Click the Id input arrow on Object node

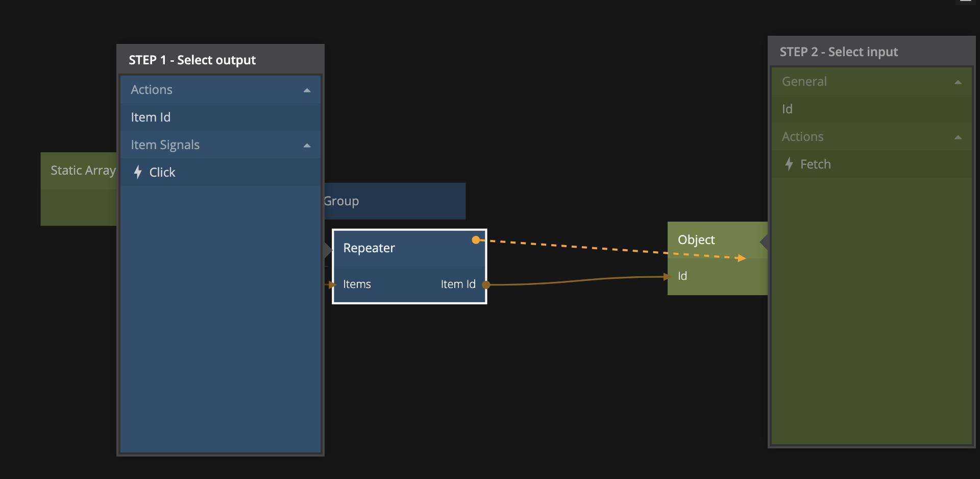[x=667, y=277]
